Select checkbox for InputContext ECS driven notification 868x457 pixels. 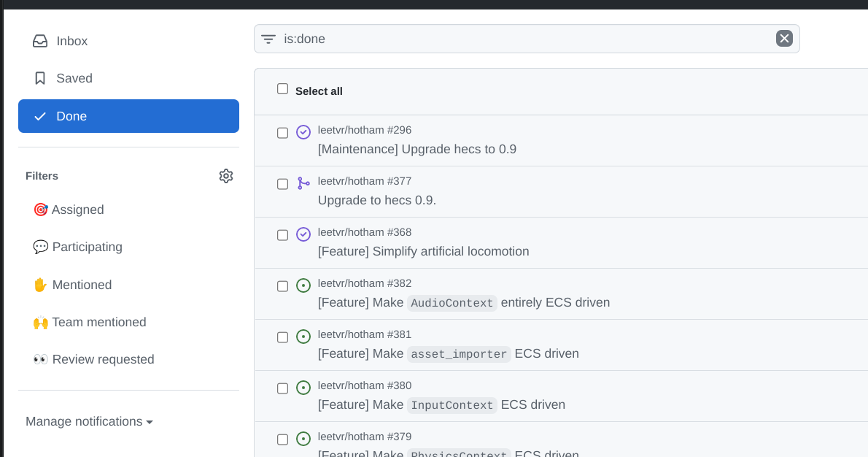pyautogui.click(x=282, y=388)
